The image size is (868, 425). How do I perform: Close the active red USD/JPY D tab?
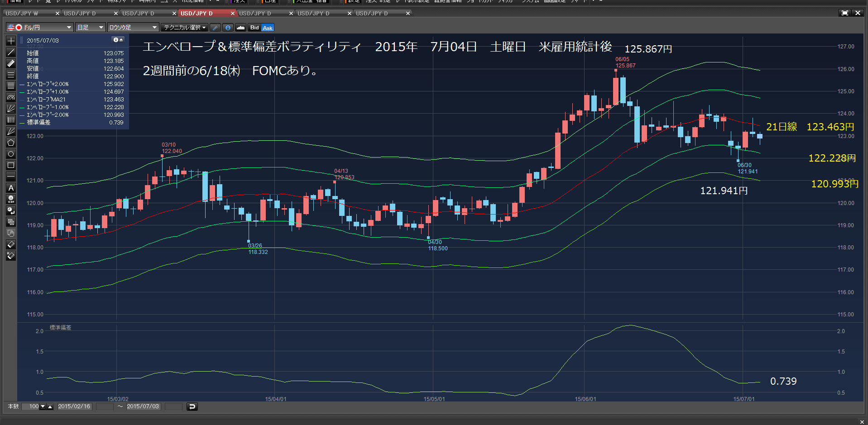point(233,13)
